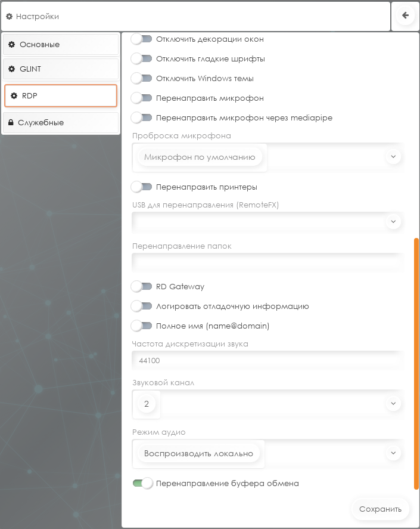Image resolution: width=420 pixels, height=529 pixels.
Task: Expand the Проброска микрофона dropdown arrow
Action: (393, 156)
